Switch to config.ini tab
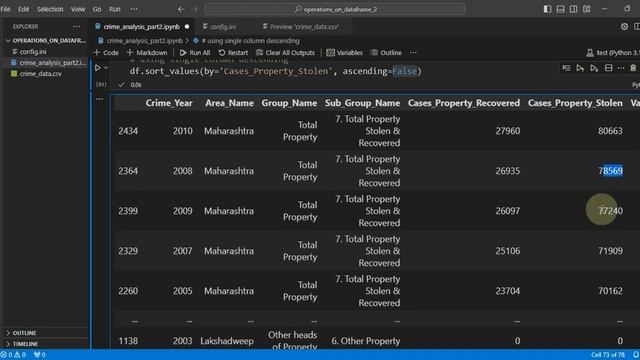640x360 pixels. click(223, 27)
